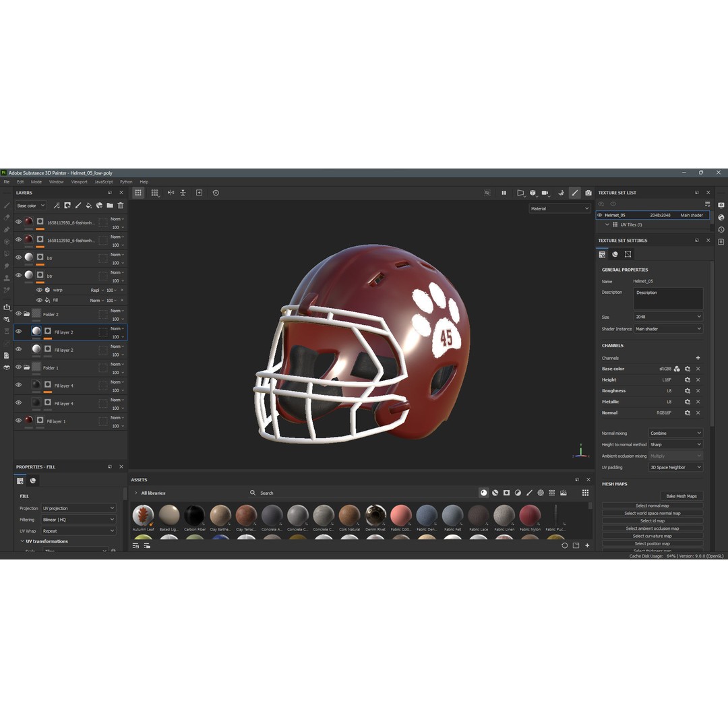Open the Add fill layer icon above layers
Screen dimensions: 728x728
click(89, 206)
